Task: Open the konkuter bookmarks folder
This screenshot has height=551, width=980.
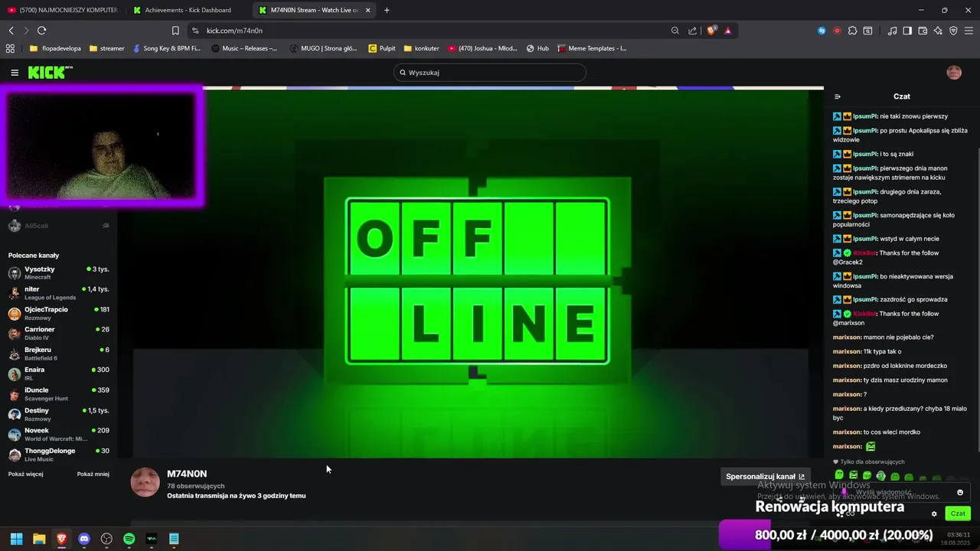Action: tap(421, 48)
